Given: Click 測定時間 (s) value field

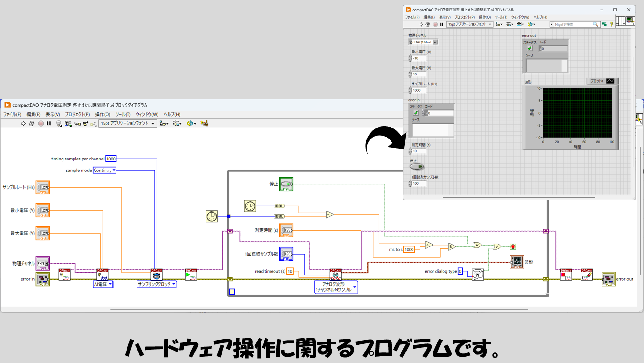Looking at the screenshot, I should point(420,151).
